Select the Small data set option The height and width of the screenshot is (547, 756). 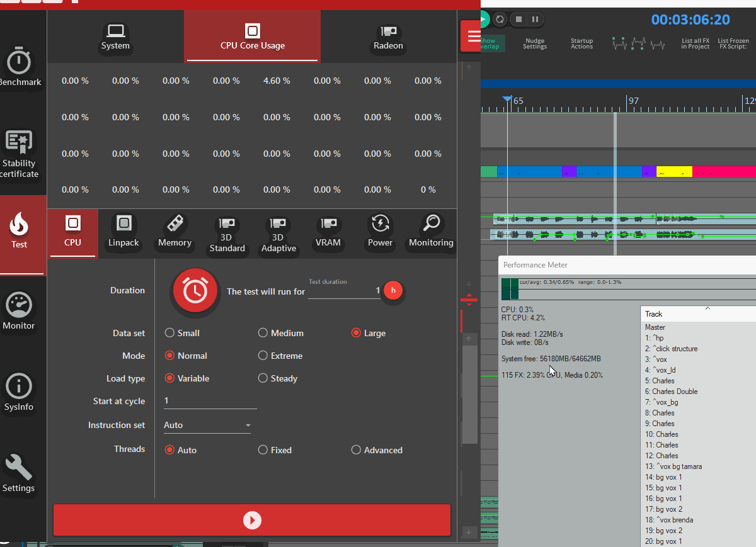182,333
